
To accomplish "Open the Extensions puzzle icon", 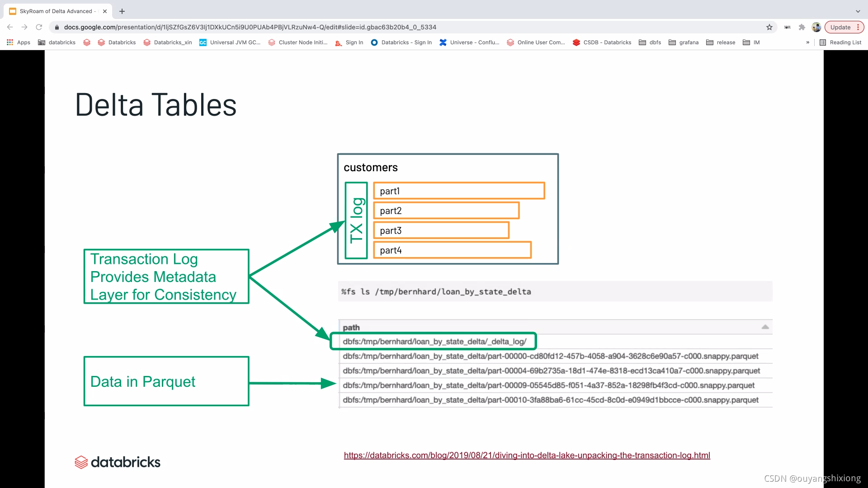I will (802, 27).
